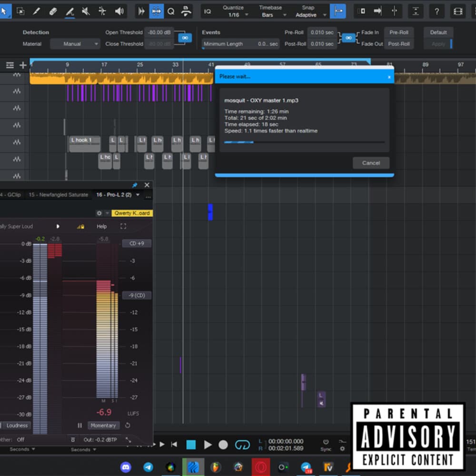Toggle the Pre-Roll/Post-Roll link switch
Screen dimensions: 476x476
[x=348, y=37]
